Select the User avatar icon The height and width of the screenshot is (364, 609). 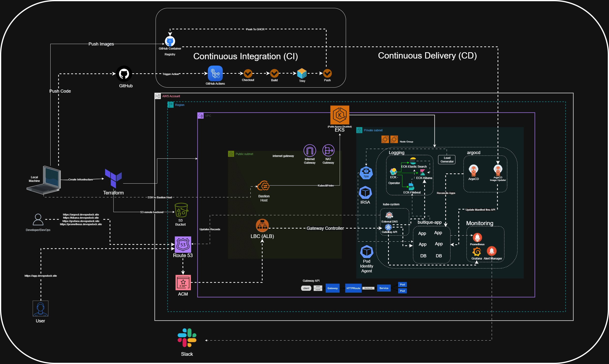[x=40, y=309]
